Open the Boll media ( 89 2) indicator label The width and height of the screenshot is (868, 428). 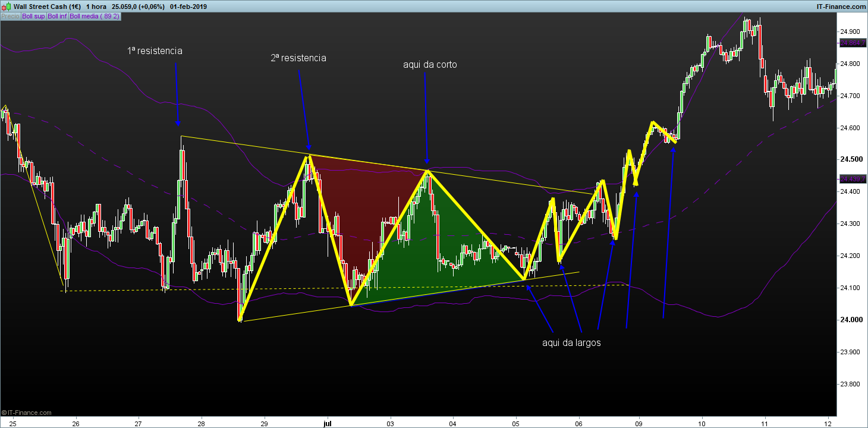tap(95, 17)
